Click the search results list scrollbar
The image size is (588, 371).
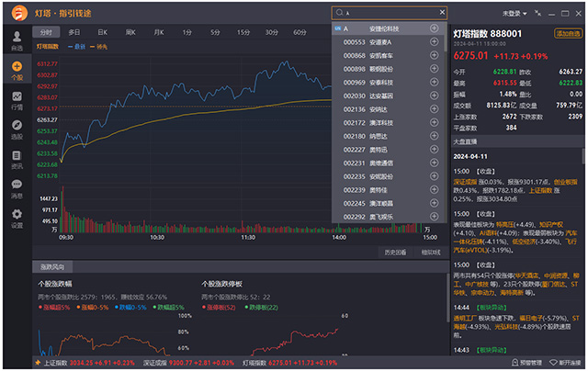click(446, 38)
